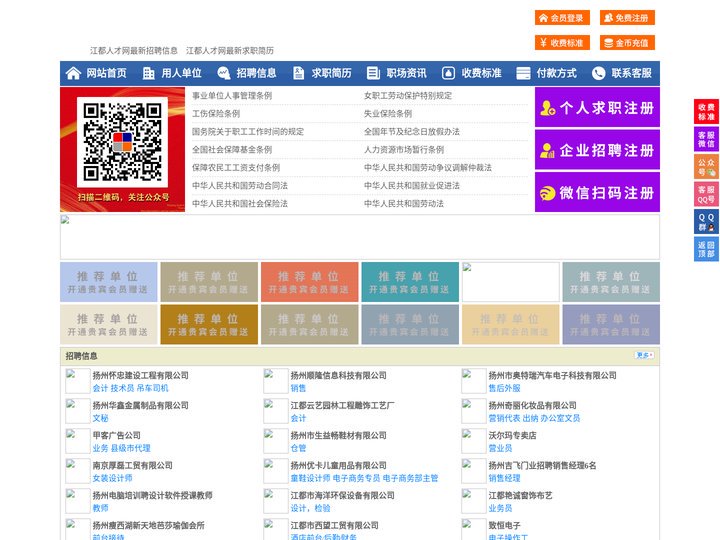Open 求职简历 menu item
The image size is (720, 540).
tap(332, 73)
